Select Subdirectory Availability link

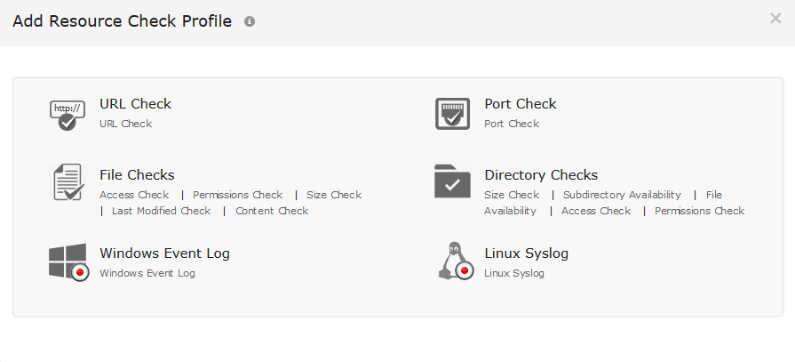(x=622, y=195)
